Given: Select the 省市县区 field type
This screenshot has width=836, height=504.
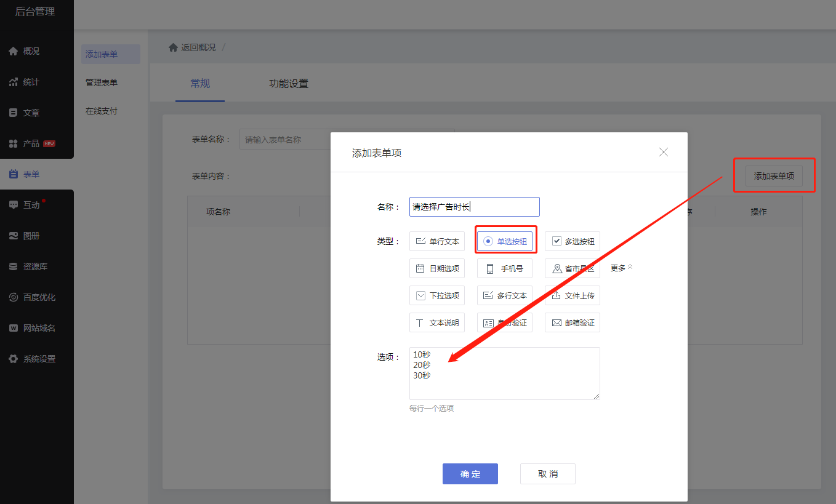Looking at the screenshot, I should pyautogui.click(x=573, y=268).
